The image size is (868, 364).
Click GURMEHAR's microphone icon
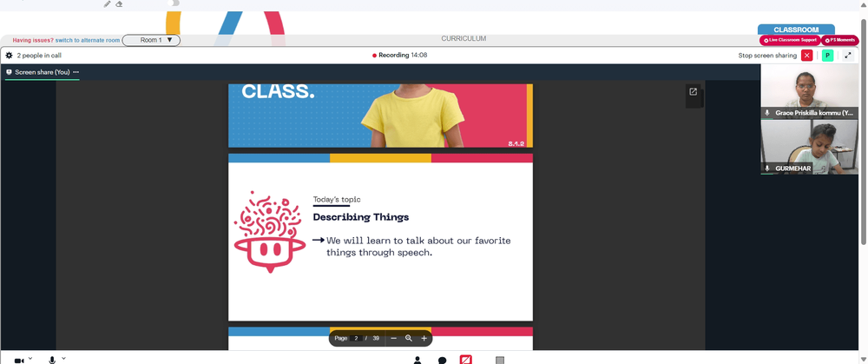tap(767, 168)
